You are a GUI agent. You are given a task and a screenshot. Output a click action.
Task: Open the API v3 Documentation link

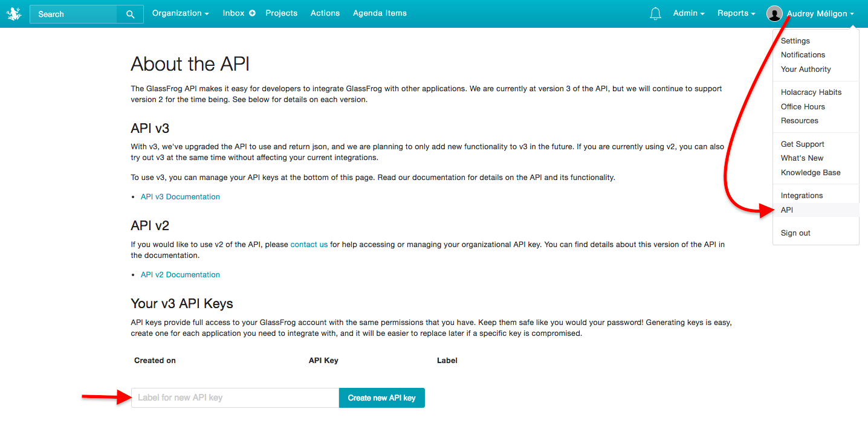pyautogui.click(x=180, y=197)
